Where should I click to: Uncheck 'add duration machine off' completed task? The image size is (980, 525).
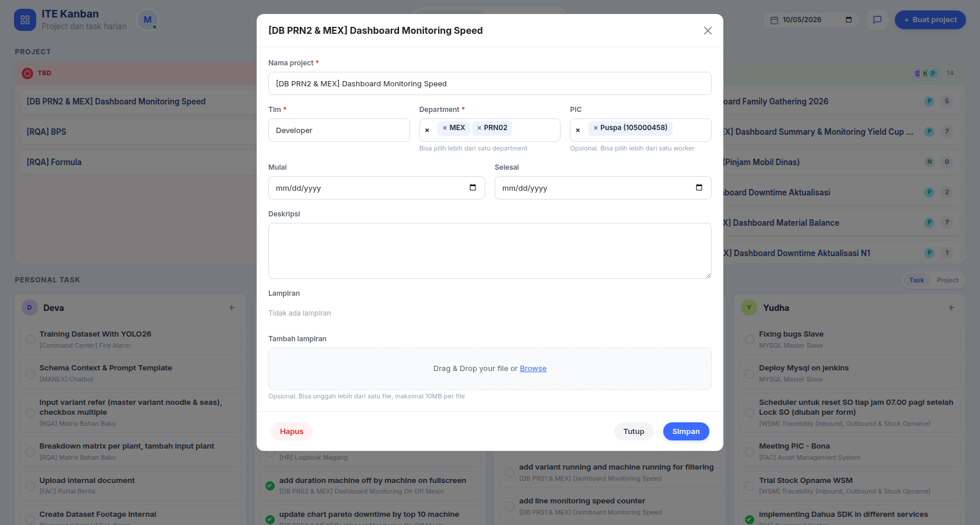coord(270,485)
